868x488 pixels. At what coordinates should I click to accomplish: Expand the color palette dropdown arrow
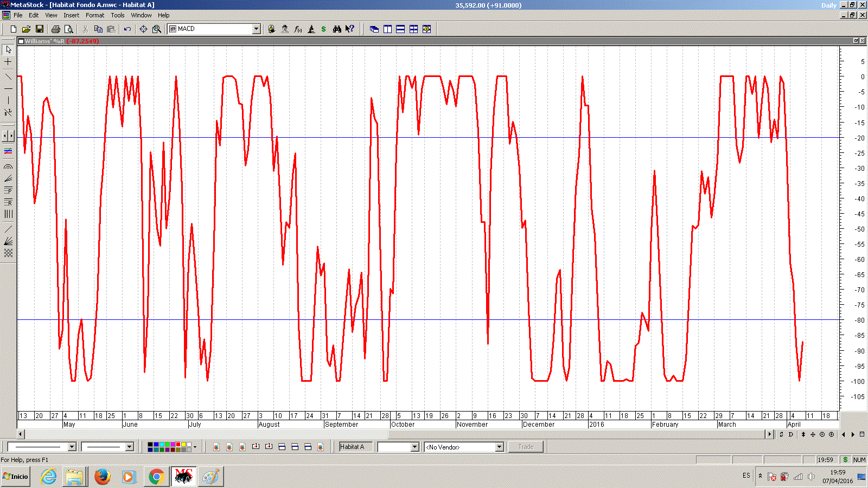[x=195, y=447]
